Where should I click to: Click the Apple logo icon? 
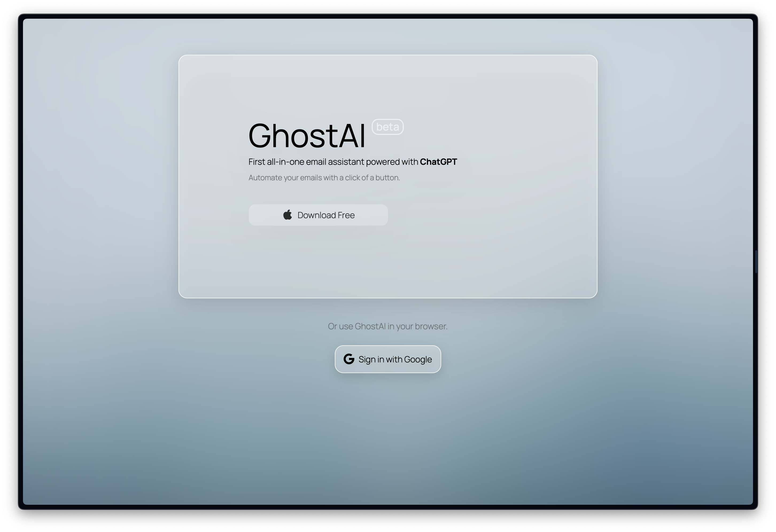pos(288,215)
